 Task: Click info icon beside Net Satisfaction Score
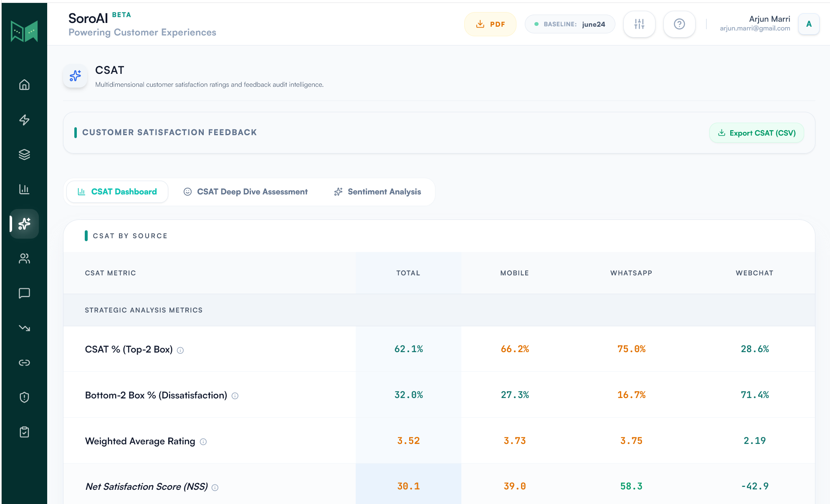coord(215,488)
